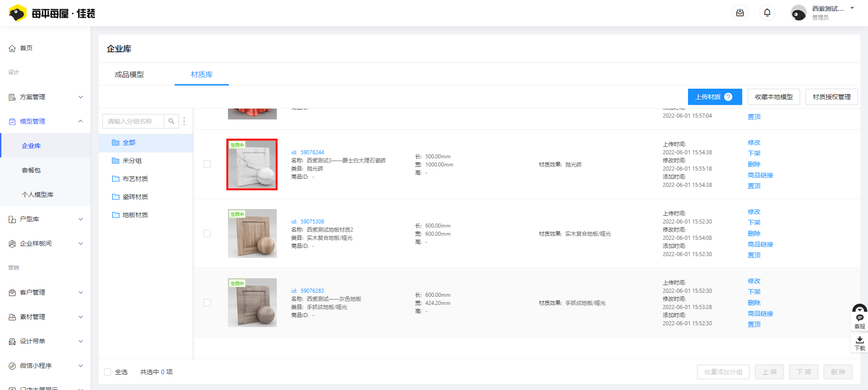Expand the 企业样板间 menu

coord(45,243)
